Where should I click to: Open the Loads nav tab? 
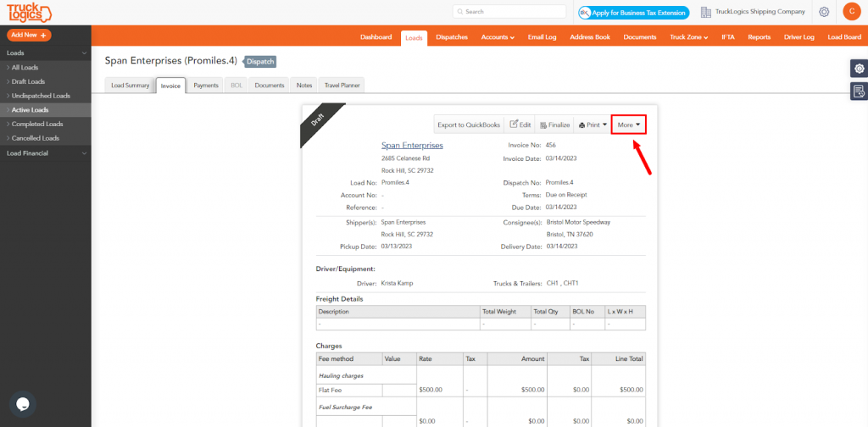[414, 37]
